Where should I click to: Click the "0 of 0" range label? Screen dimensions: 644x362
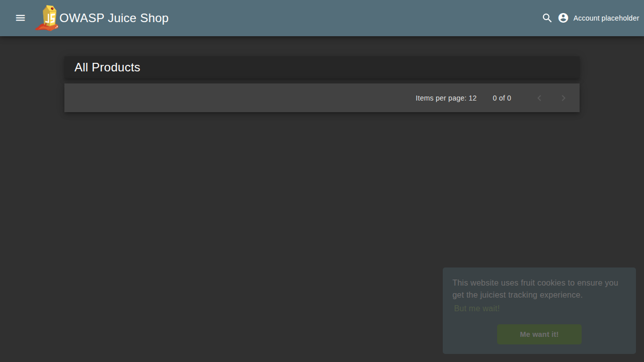pyautogui.click(x=502, y=98)
